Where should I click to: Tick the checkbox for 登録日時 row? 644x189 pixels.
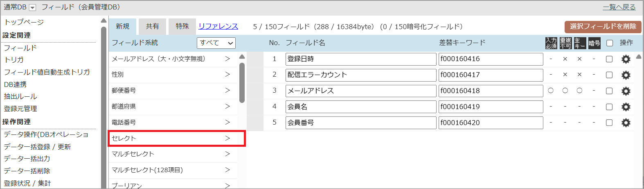609,59
